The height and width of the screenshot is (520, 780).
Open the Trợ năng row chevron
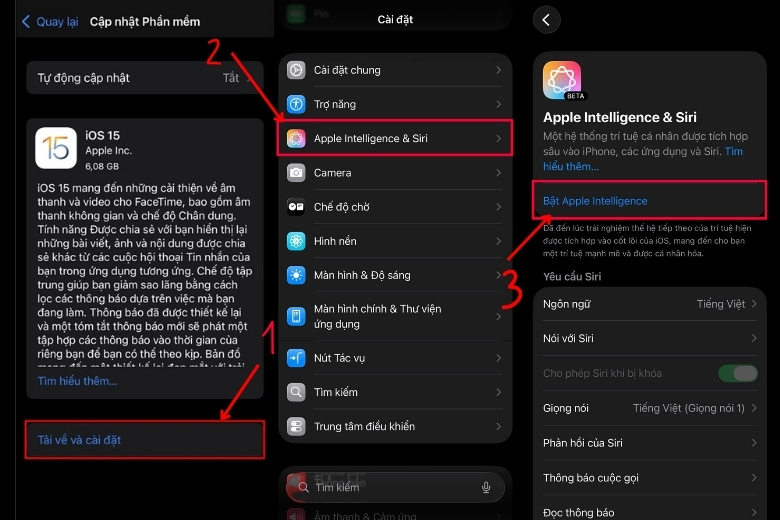pos(498,104)
